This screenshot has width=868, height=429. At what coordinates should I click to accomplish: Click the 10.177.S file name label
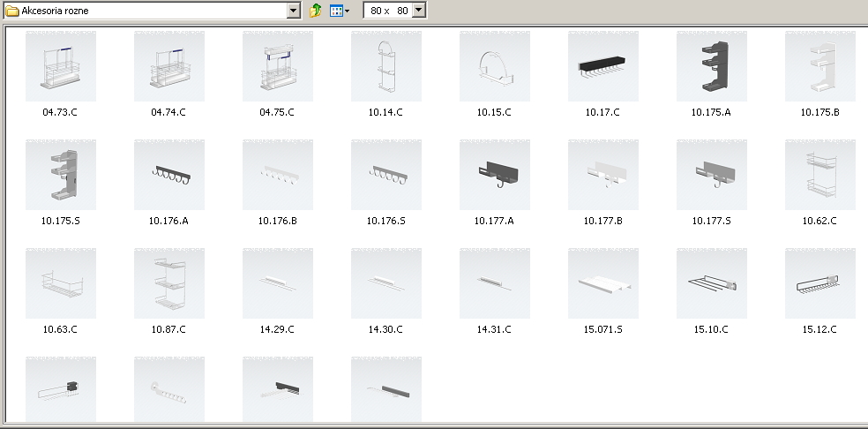711,221
